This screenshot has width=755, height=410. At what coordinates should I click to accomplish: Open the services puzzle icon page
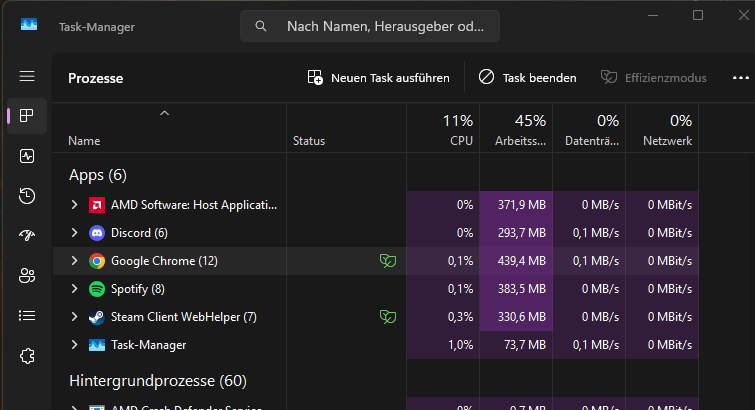27,355
